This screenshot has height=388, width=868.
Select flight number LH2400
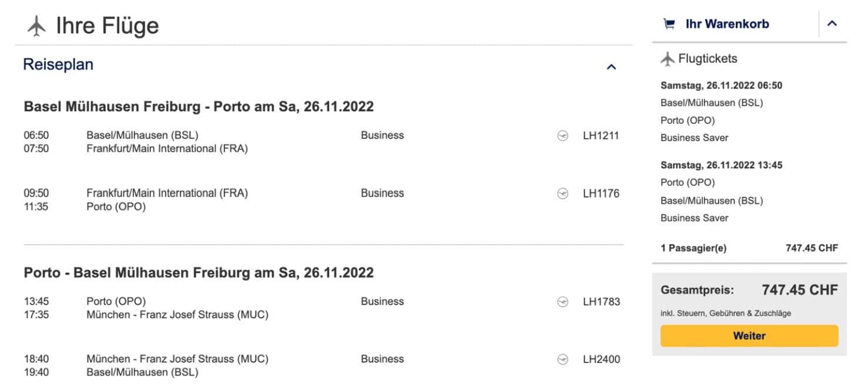point(601,359)
